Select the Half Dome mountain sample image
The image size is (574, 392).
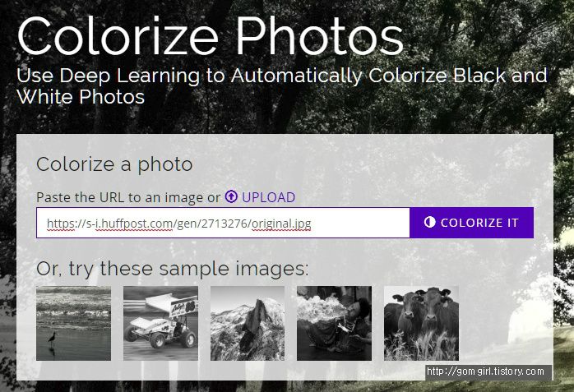click(x=248, y=323)
